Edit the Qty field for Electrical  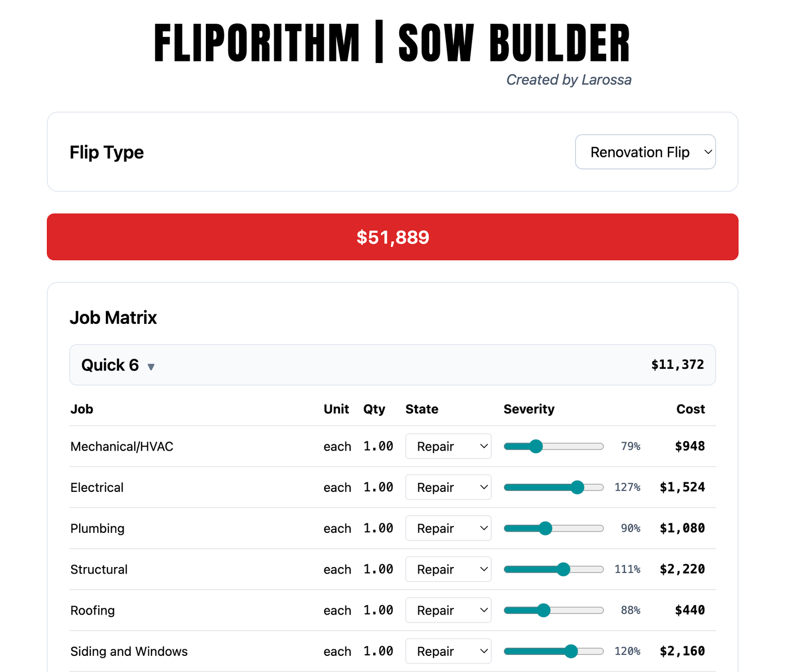coord(378,487)
